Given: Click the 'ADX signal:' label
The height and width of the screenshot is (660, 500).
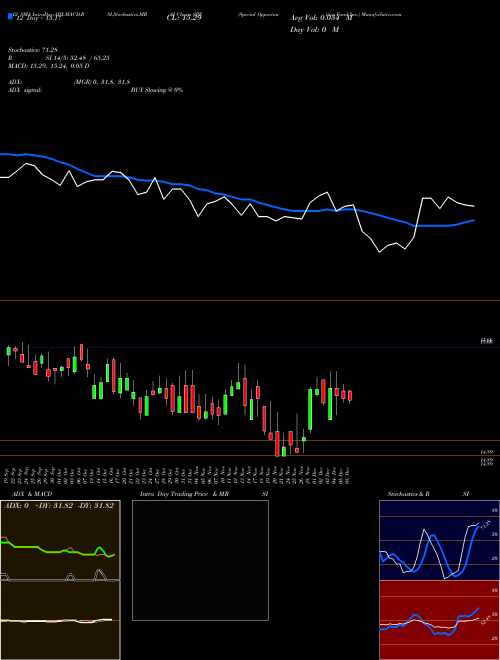Looking at the screenshot, I should pos(25,90).
